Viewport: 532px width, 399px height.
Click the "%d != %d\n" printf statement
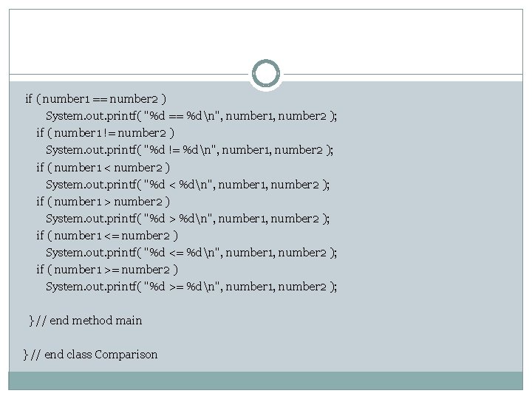(x=189, y=150)
